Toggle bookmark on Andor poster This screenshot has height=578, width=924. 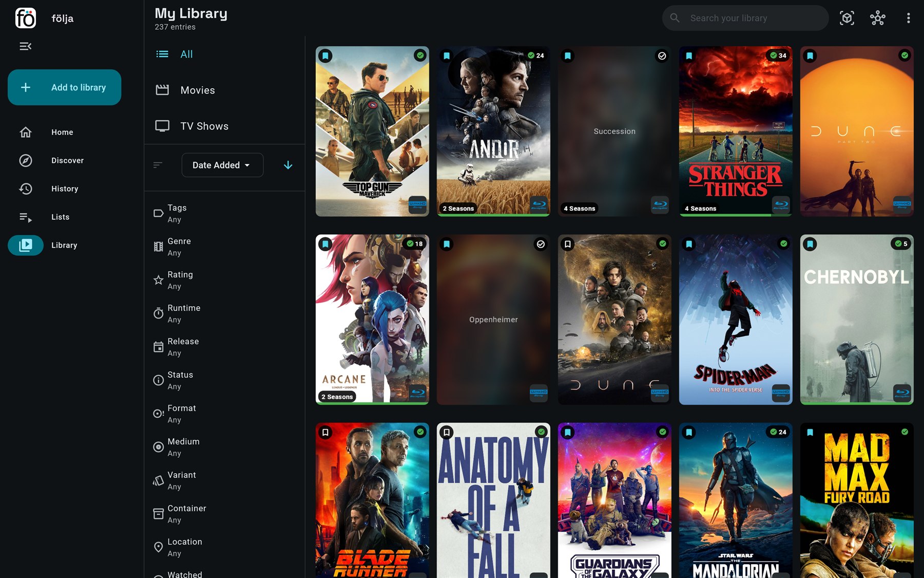447,55
